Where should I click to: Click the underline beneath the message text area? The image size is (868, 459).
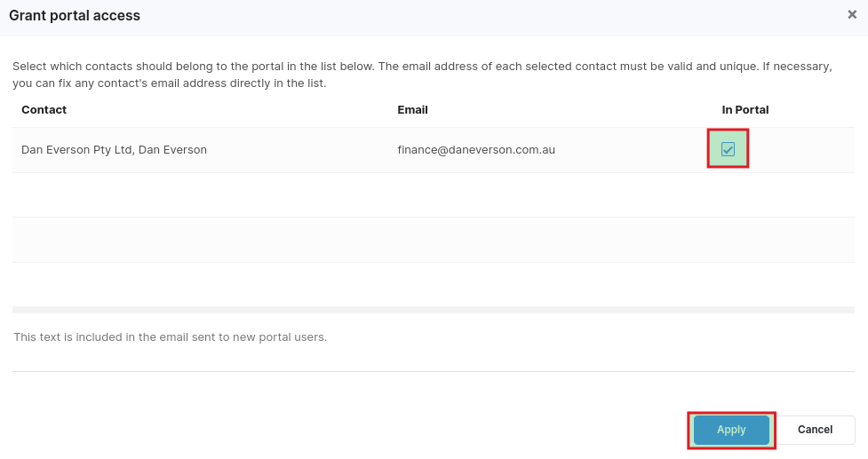[434, 371]
